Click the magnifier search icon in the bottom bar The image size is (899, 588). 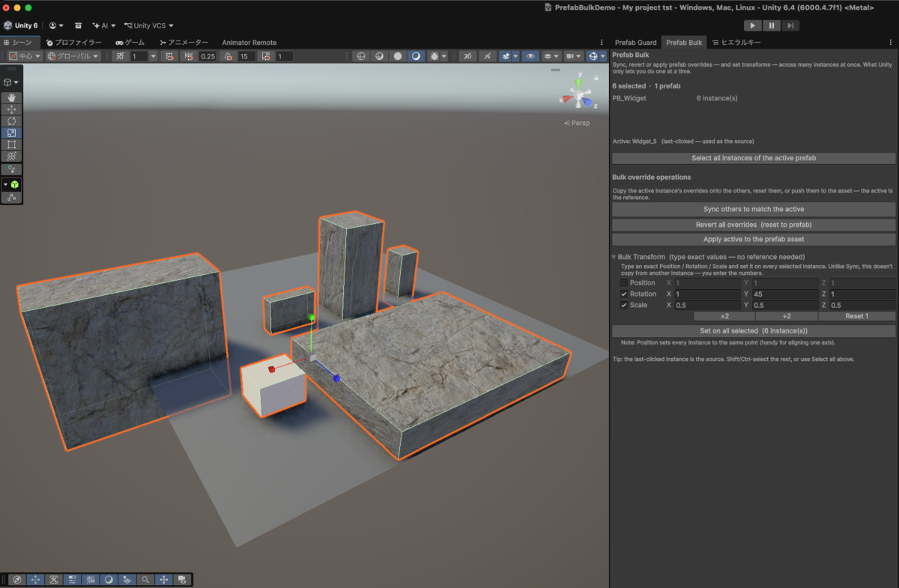pos(145,579)
